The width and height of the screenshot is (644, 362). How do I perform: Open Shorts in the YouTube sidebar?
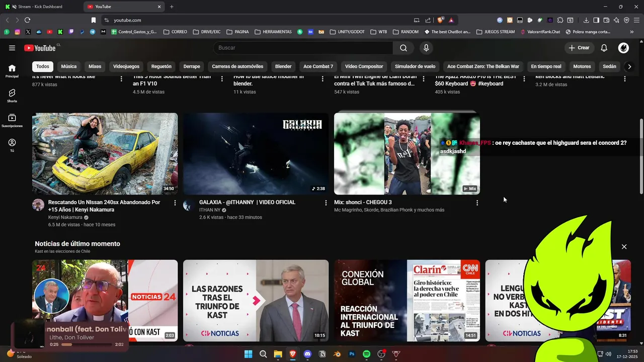[12, 96]
